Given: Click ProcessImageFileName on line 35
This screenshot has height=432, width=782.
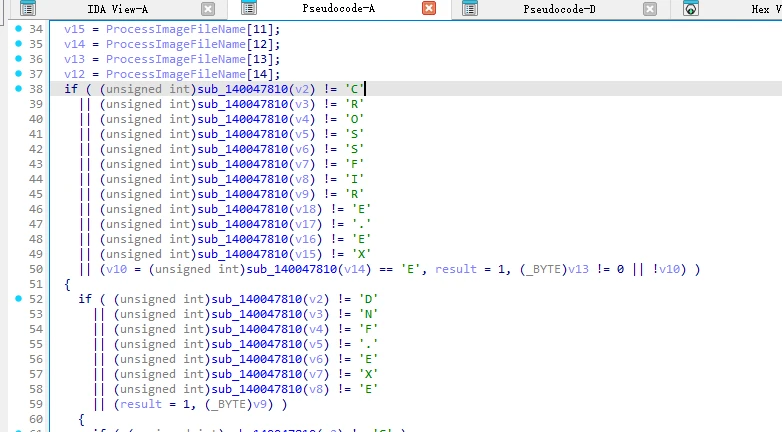Looking at the screenshot, I should click(176, 44).
